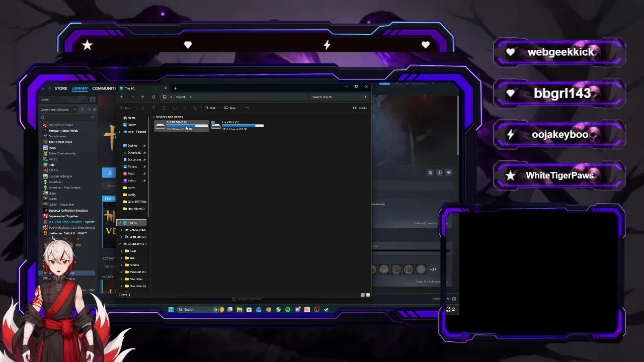Switch to Steam LIBRARY tab
The height and width of the screenshot is (362, 644).
pyautogui.click(x=79, y=88)
